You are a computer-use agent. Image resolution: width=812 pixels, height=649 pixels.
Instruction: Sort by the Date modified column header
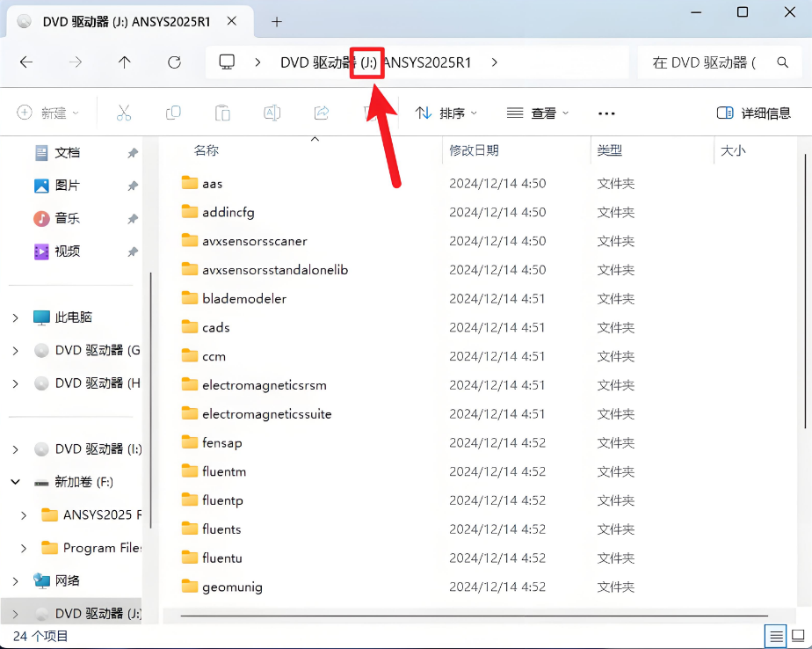click(x=474, y=150)
